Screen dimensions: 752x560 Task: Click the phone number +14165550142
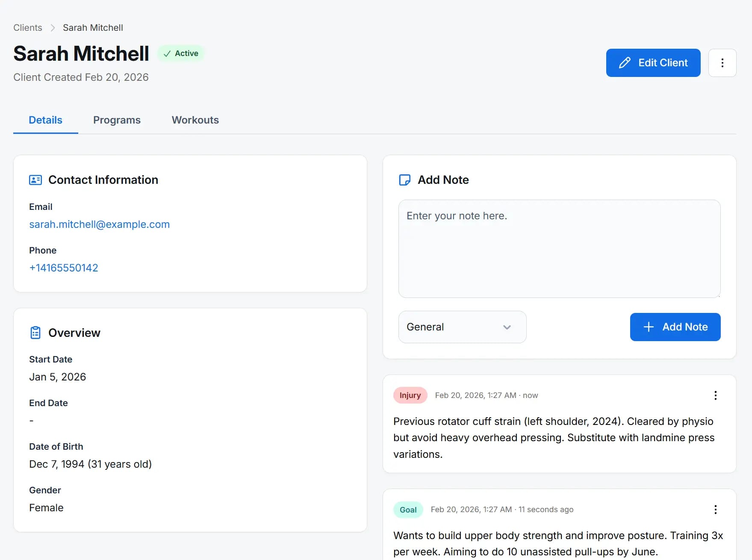63,268
